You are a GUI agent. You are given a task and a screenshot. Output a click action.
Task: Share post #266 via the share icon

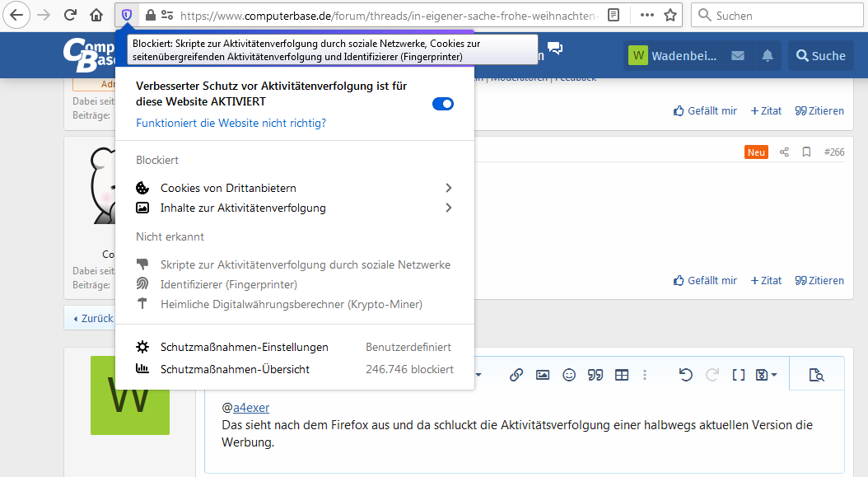point(783,152)
